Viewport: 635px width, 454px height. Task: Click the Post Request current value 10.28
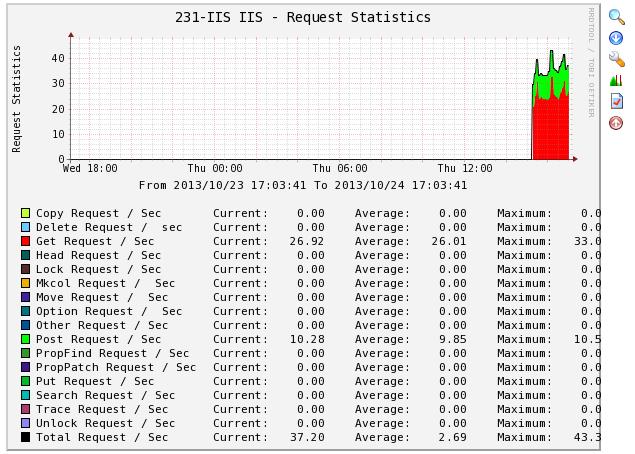pyautogui.click(x=307, y=339)
